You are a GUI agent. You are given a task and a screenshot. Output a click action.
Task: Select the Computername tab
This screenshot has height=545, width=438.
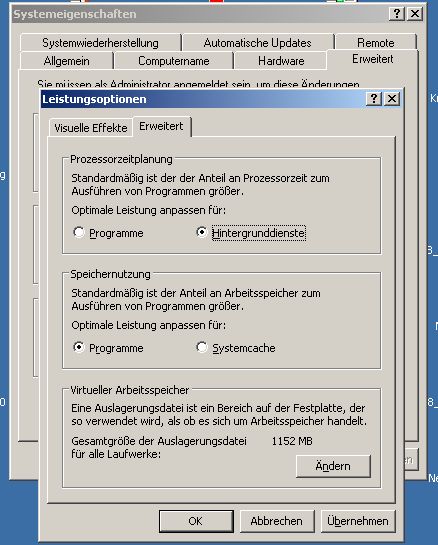[174, 61]
